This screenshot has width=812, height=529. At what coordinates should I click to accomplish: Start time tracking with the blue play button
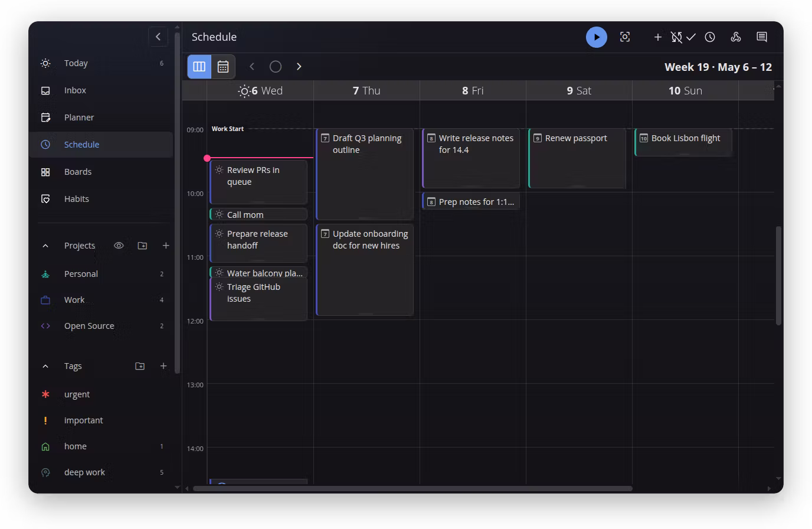coord(596,37)
